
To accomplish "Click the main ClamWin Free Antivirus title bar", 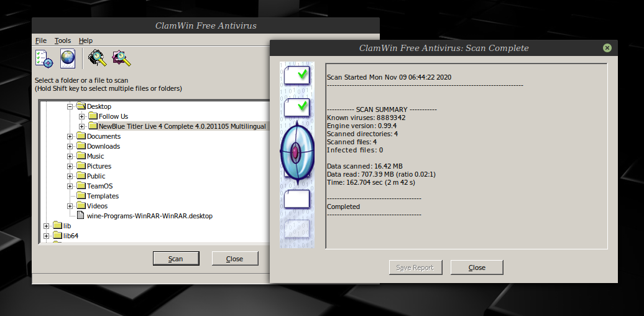I will click(206, 26).
